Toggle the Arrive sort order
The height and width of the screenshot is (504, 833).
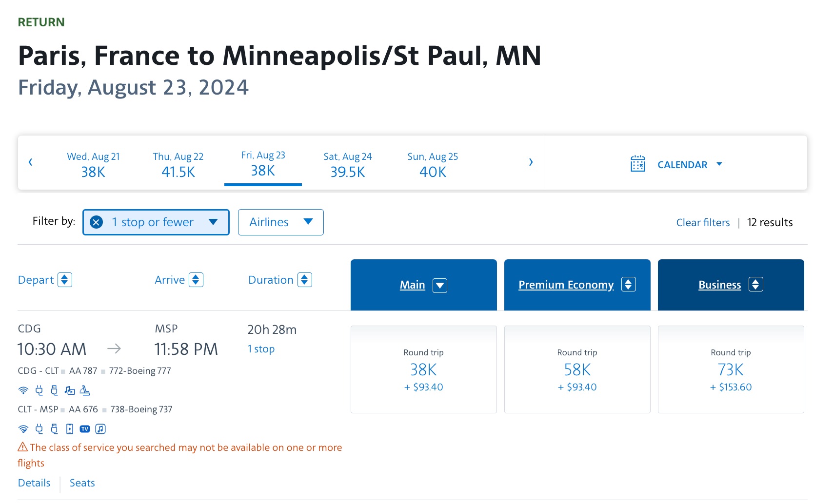coord(196,279)
